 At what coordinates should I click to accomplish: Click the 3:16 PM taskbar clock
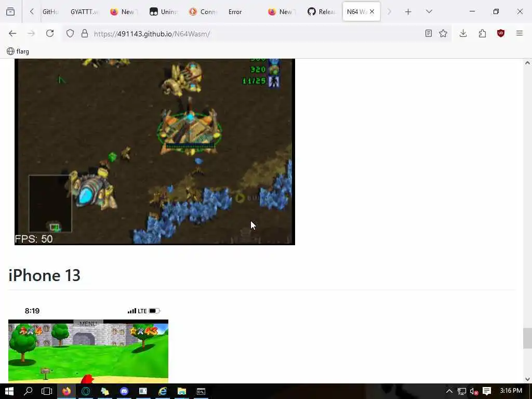[511, 391]
